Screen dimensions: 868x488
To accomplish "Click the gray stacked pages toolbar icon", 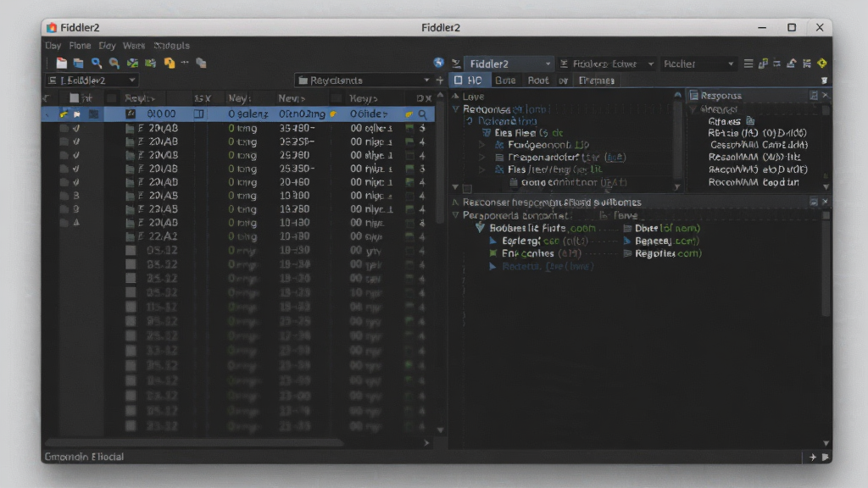I will point(202,64).
